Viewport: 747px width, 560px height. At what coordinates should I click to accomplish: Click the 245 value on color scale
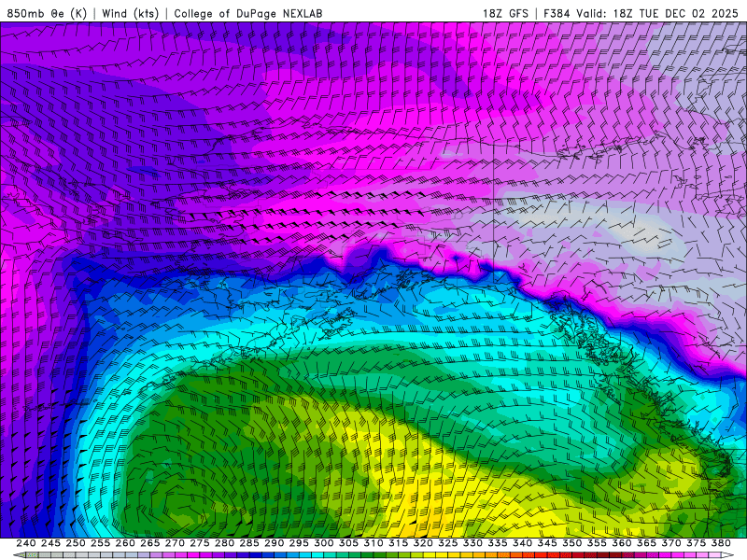click(50, 543)
